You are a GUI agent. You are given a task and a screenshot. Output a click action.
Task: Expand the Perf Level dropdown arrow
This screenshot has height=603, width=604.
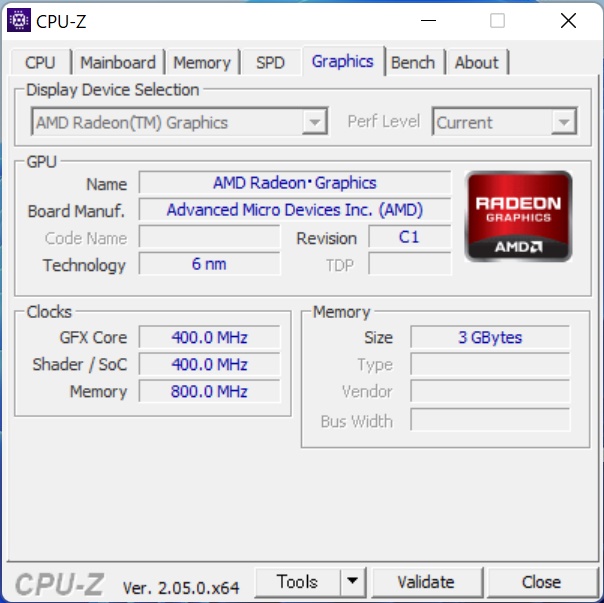point(564,122)
